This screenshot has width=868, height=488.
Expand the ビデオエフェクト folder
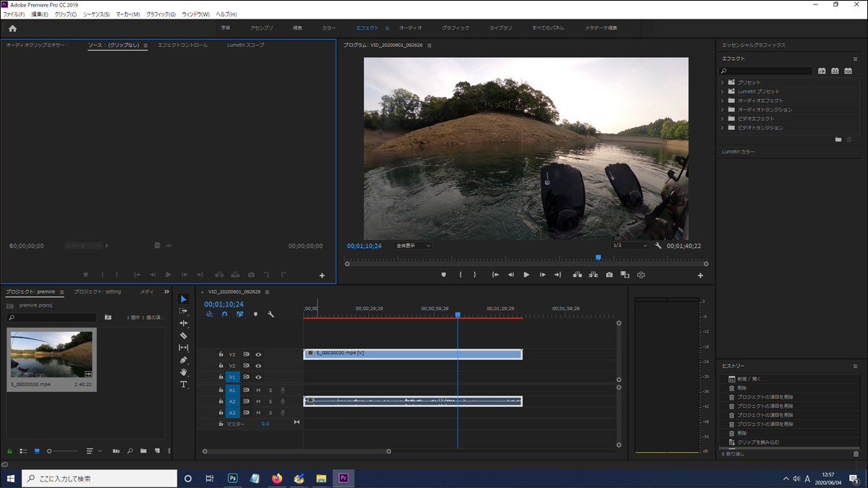[722, 119]
